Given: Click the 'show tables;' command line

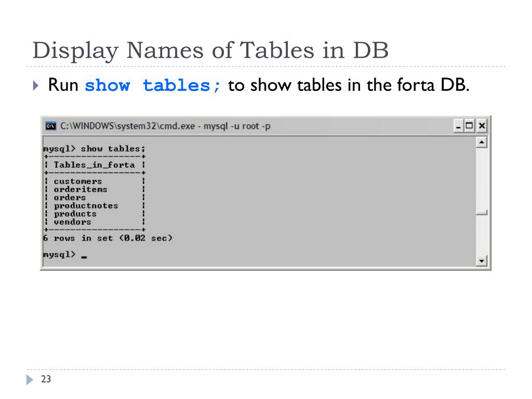Looking at the screenshot, I should tap(94, 149).
